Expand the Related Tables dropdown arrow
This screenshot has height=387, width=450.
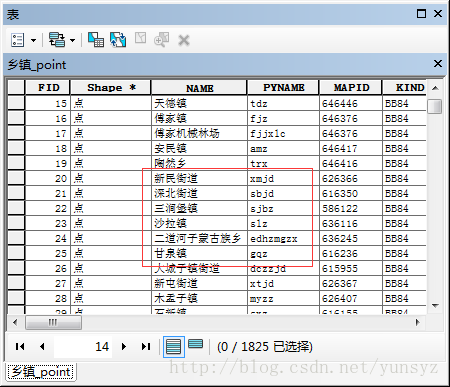coord(72,41)
